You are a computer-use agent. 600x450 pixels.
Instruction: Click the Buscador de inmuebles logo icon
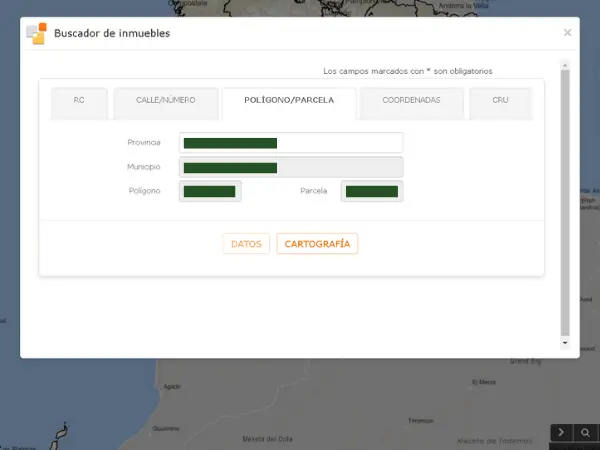tap(37, 33)
